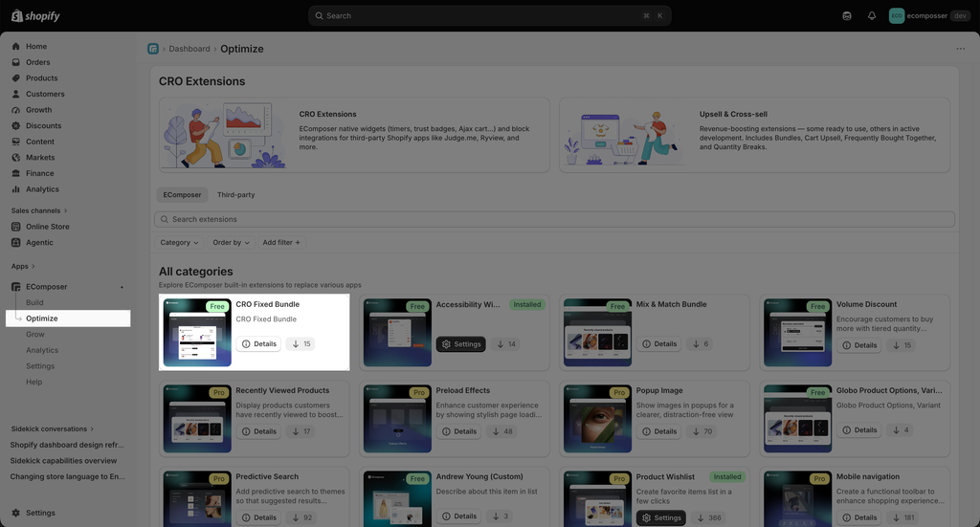980x527 pixels.
Task: Switch to the Third-party tab
Action: pos(236,195)
